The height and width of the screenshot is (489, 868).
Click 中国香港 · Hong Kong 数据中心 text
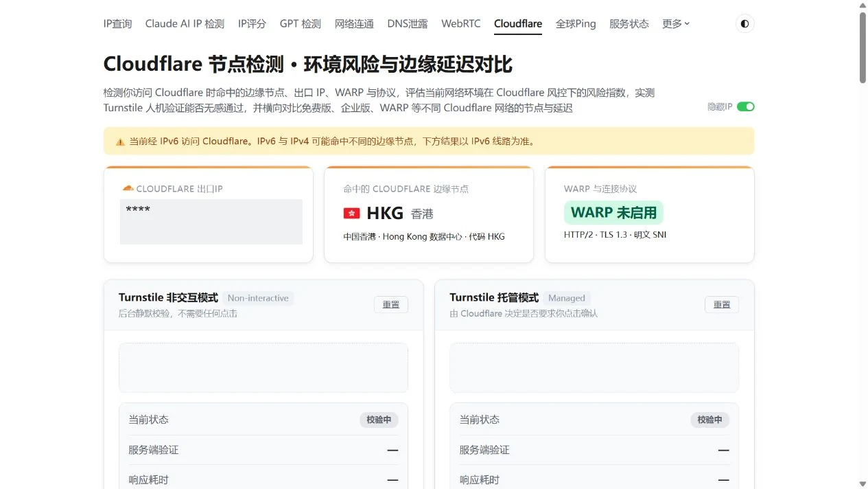[x=424, y=236]
